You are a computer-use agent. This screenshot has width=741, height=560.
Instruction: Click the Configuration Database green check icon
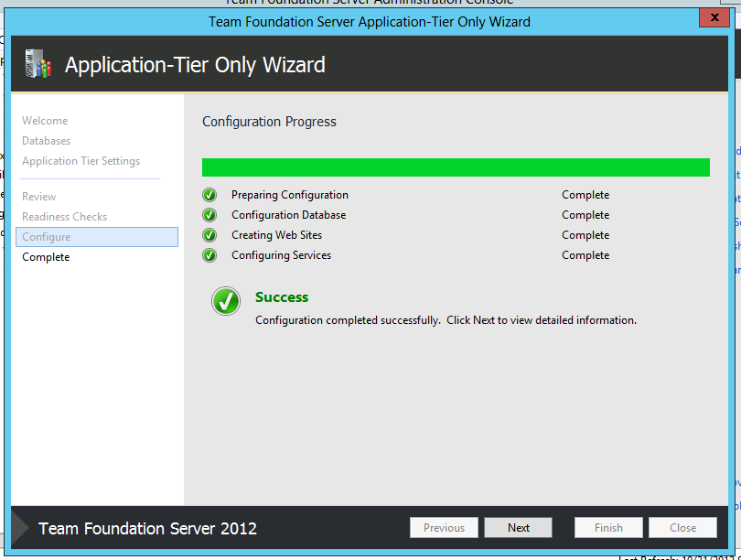(209, 215)
